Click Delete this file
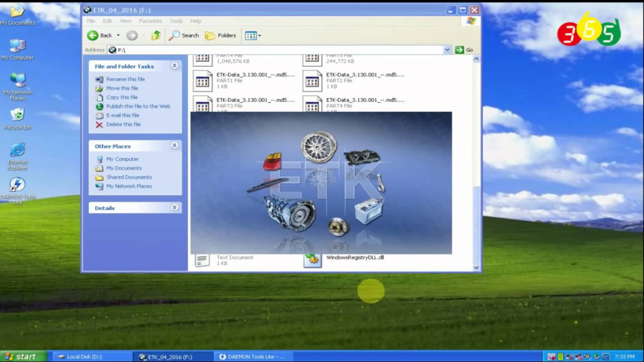644x362 pixels. (x=123, y=124)
